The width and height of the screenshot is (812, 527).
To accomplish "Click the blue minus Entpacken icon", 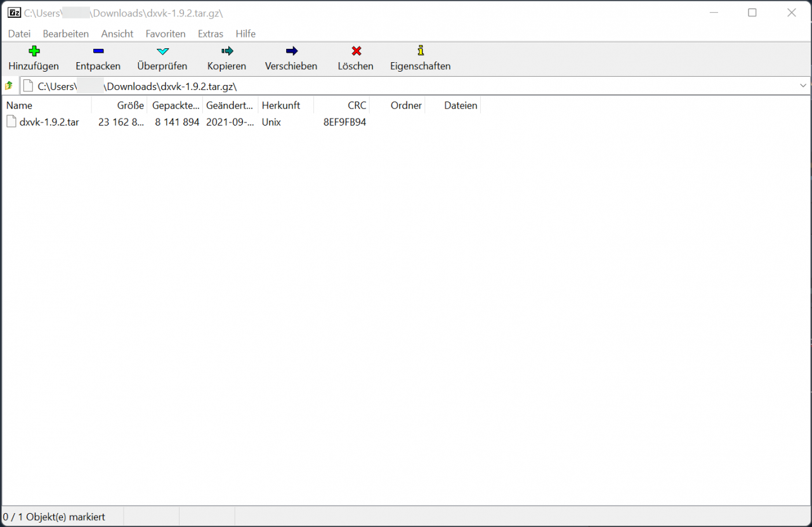I will pyautogui.click(x=98, y=51).
